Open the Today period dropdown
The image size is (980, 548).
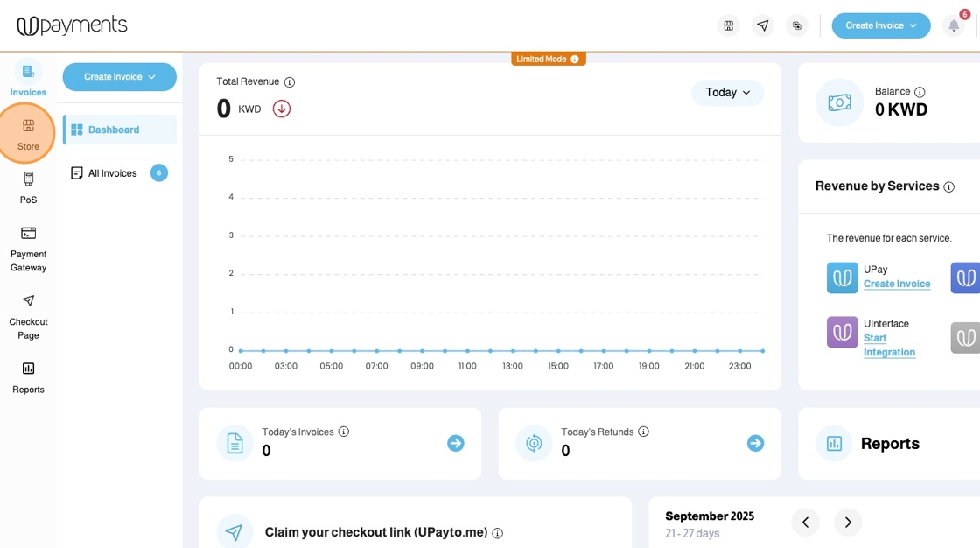pyautogui.click(x=727, y=93)
